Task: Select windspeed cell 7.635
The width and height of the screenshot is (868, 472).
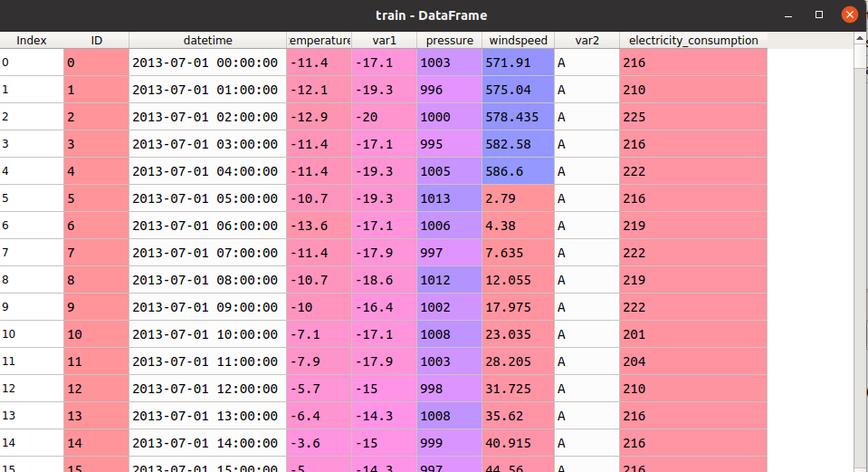Action: 518,253
